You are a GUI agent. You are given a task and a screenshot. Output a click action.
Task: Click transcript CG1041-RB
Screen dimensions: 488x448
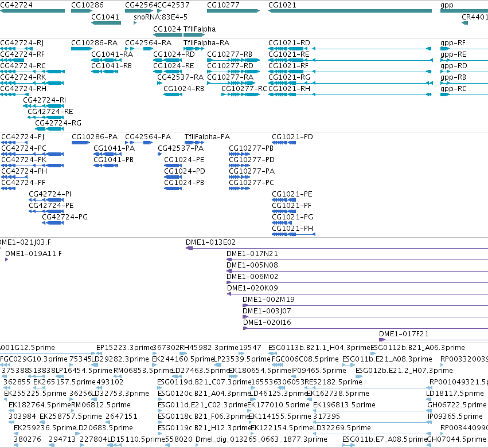(x=104, y=72)
